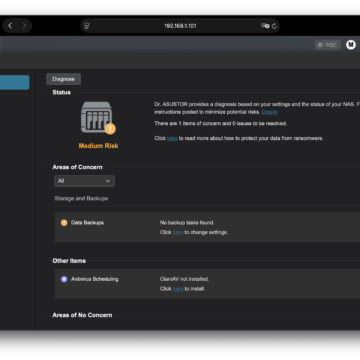Click the Data Backups label
The width and height of the screenshot is (360, 360).
point(87,222)
